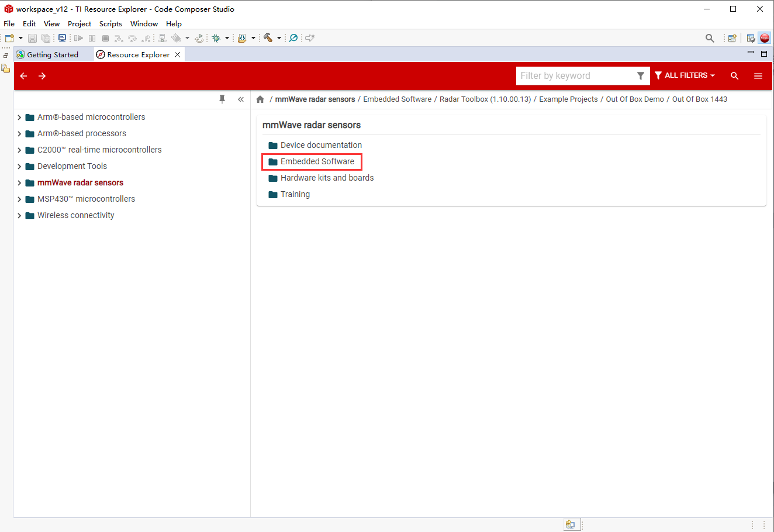Select the Resource Explorer tab
This screenshot has height=532, width=774.
click(139, 54)
